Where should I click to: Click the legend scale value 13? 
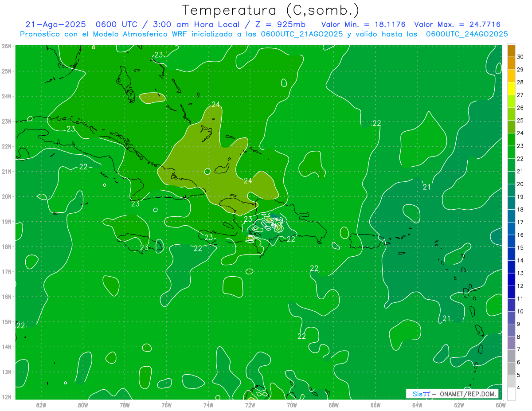click(520, 273)
